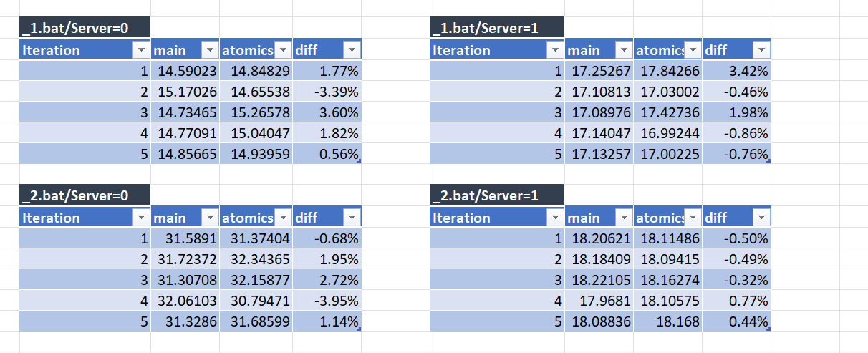Select cell with value 17.84266
This screenshot has height=353, width=868.
coord(668,71)
